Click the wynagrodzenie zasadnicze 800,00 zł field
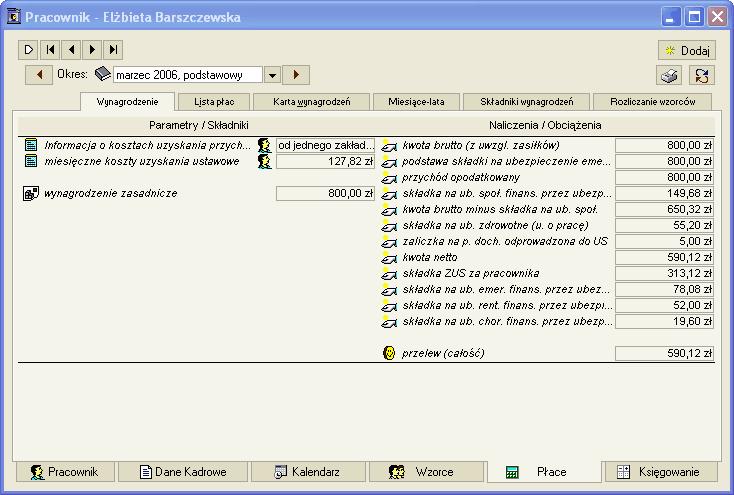 [325, 193]
